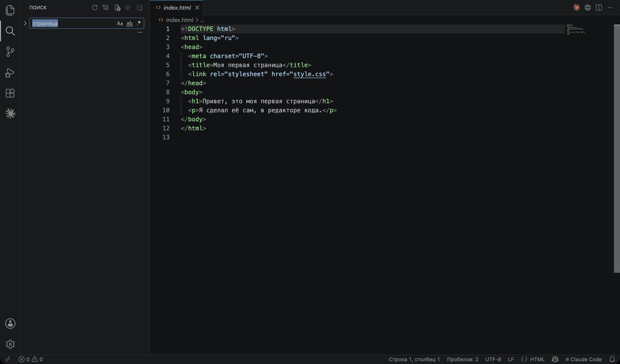This screenshot has width=620, height=364.
Task: Click the ПОИСК panel title
Action: [x=38, y=8]
